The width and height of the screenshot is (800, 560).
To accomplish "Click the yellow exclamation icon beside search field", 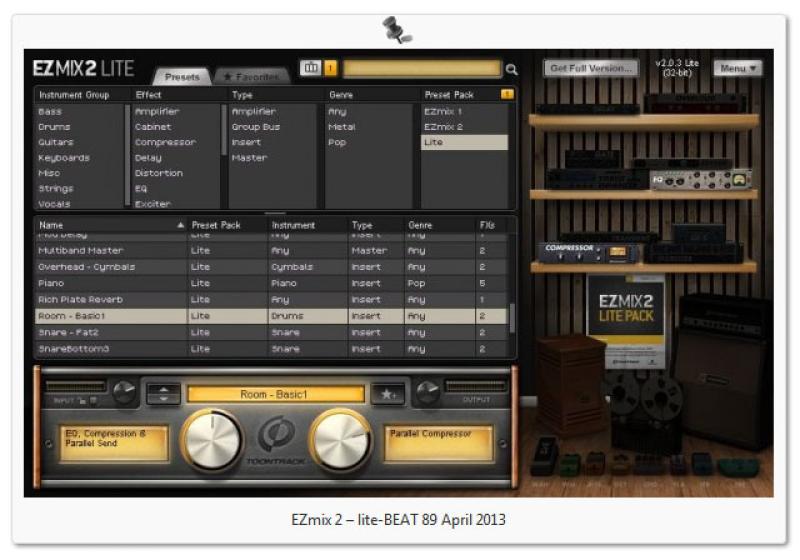I will pos(331,67).
